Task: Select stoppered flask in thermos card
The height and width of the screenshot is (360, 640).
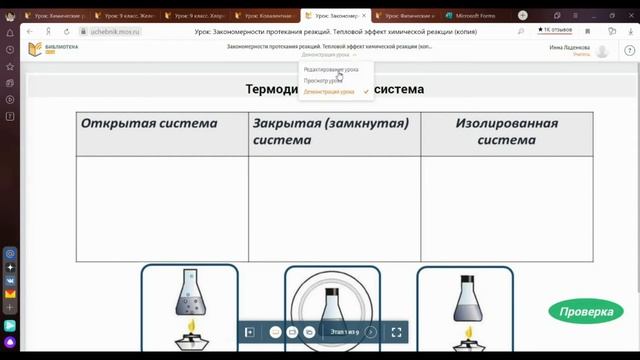Action: tap(332, 309)
